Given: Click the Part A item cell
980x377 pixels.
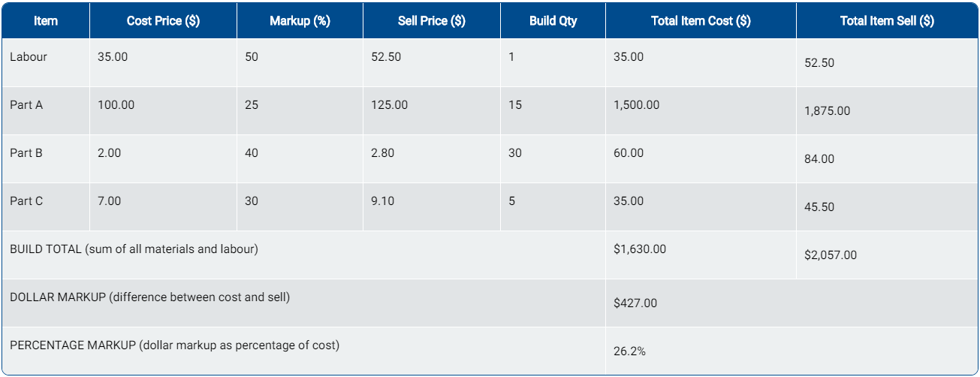Looking at the screenshot, I should click(x=26, y=105).
